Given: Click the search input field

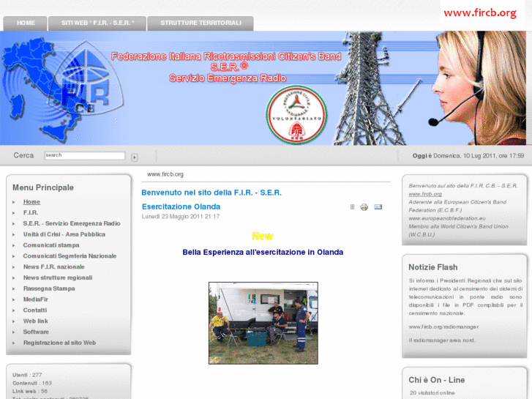Looking at the screenshot, I should (x=85, y=155).
